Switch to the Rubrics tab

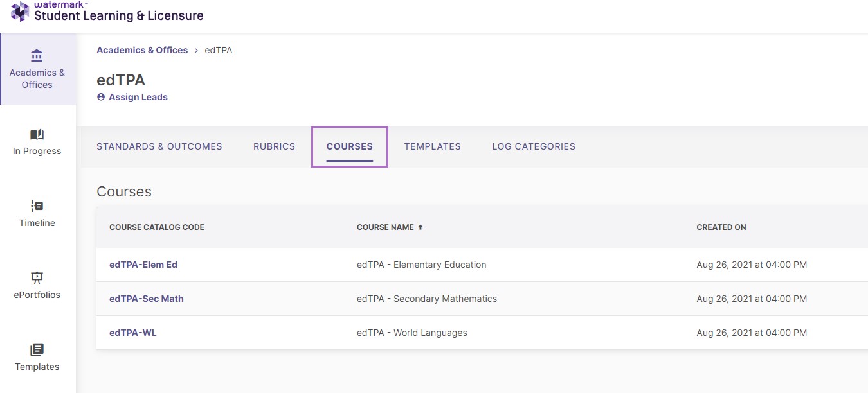(x=275, y=146)
